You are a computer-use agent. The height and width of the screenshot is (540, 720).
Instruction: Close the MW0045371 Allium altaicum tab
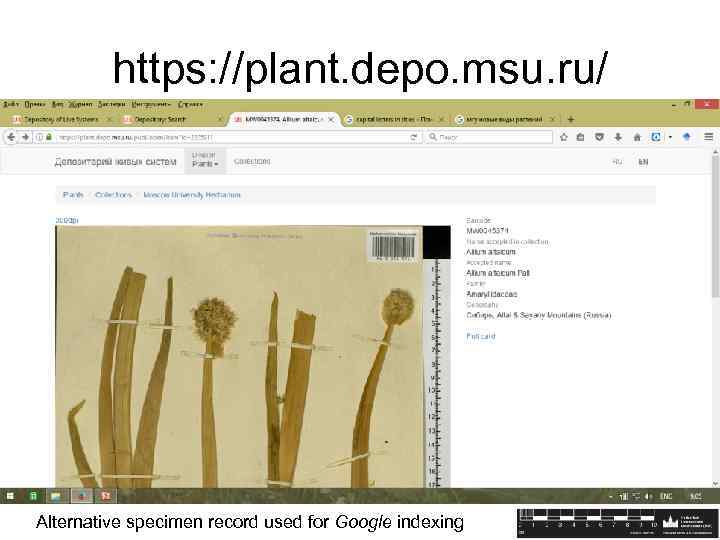tap(331, 119)
